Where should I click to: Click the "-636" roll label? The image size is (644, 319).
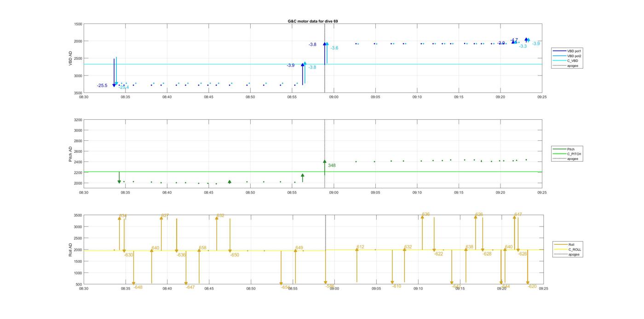pyautogui.click(x=181, y=255)
